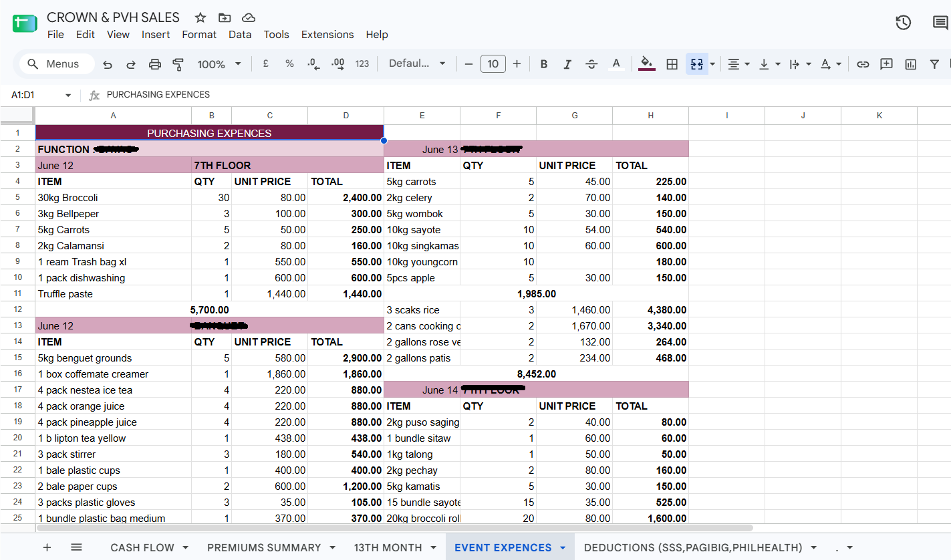Apply currency pound format
The image size is (951, 560).
click(x=266, y=64)
